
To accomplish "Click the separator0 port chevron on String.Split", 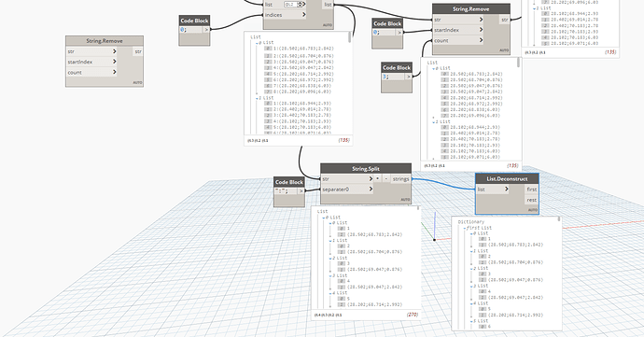I will coord(371,190).
